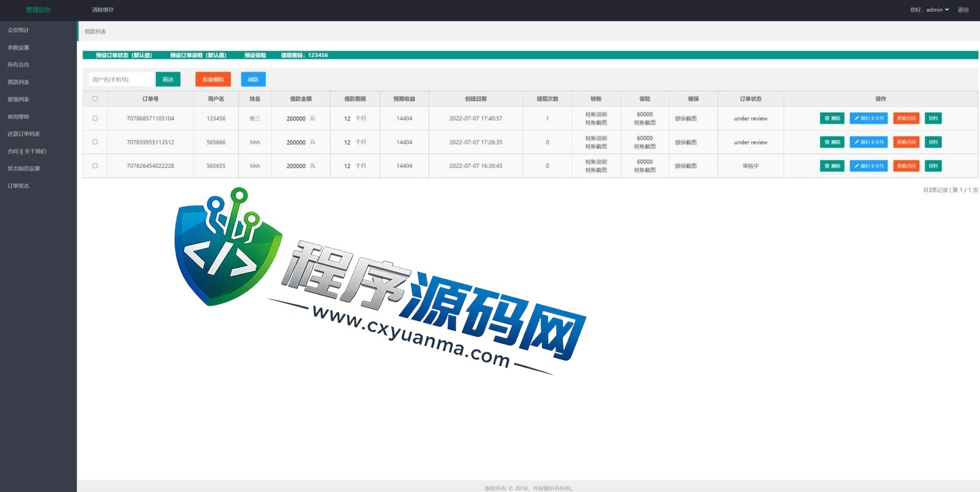Select the header select-all checkbox
The width and height of the screenshot is (980, 492).
[x=95, y=99]
